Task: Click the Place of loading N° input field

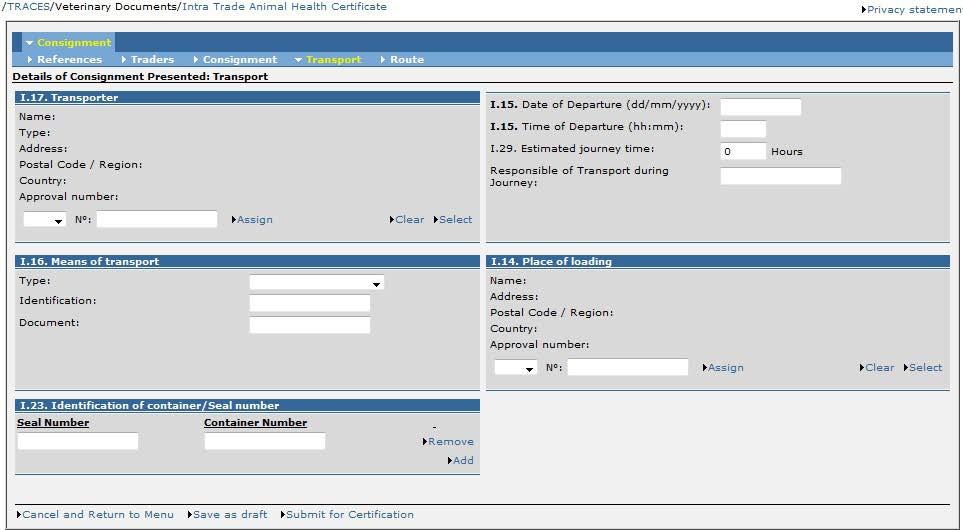Action: pyautogui.click(x=628, y=367)
